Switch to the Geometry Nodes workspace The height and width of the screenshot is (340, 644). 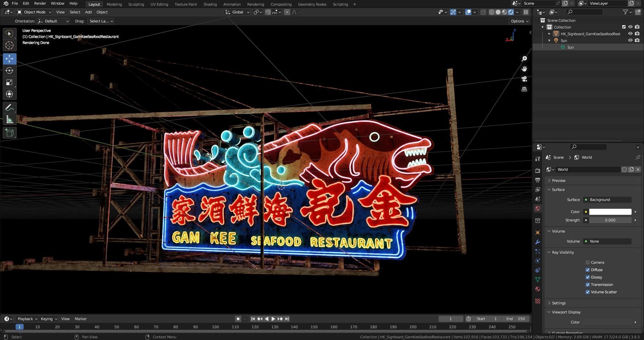312,4
